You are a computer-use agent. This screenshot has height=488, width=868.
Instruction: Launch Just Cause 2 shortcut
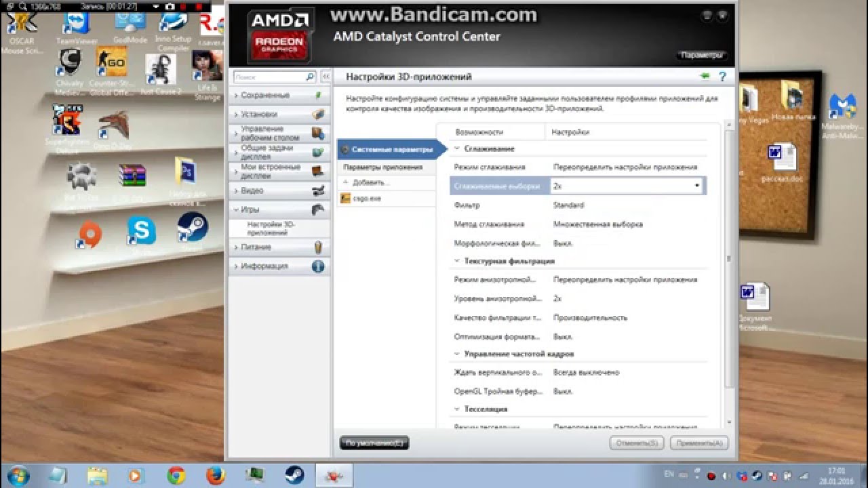tap(161, 74)
